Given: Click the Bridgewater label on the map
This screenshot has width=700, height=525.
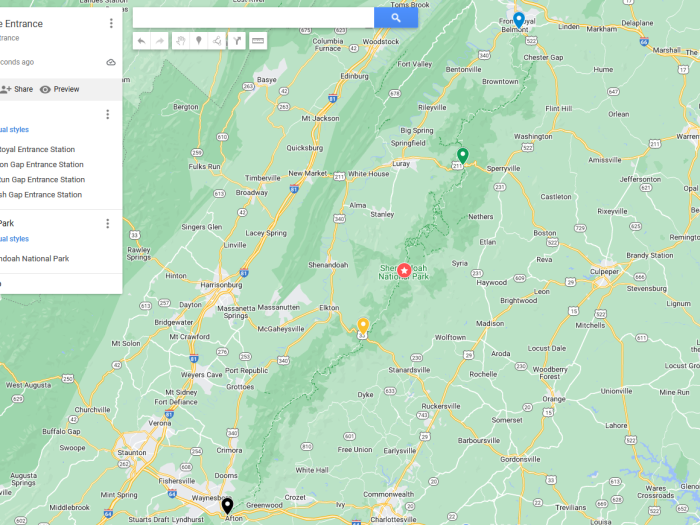Looking at the screenshot, I should click(x=174, y=322).
